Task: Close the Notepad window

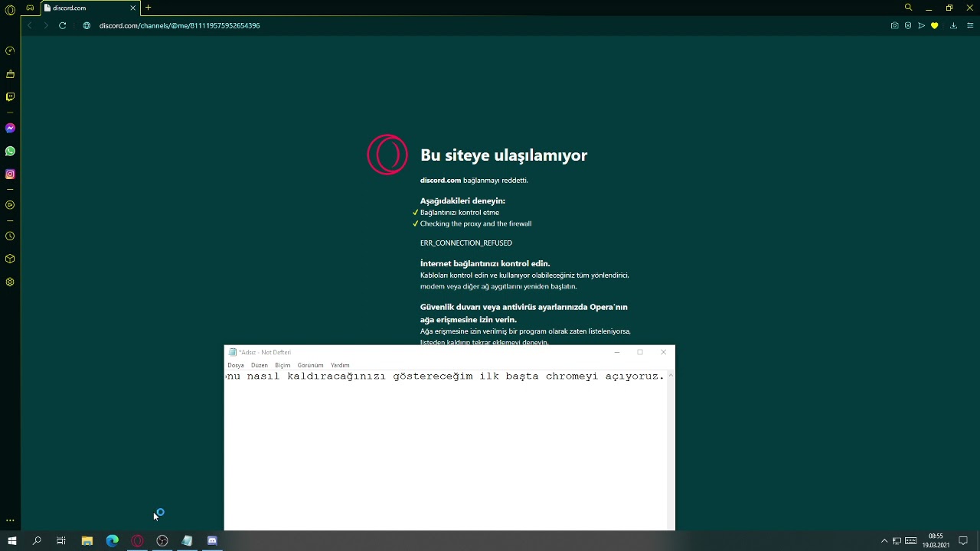Action: [663, 352]
